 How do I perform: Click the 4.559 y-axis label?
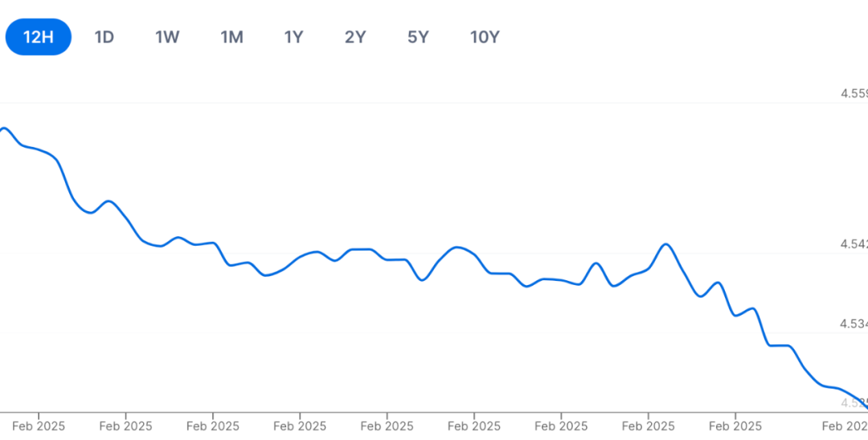[854, 93]
